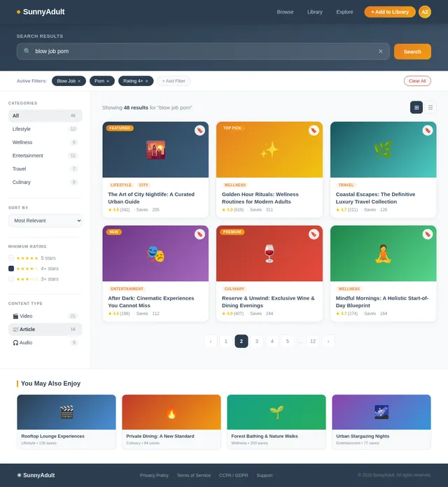Select the grid view icon
This screenshot has width=448, height=487.
click(416, 107)
